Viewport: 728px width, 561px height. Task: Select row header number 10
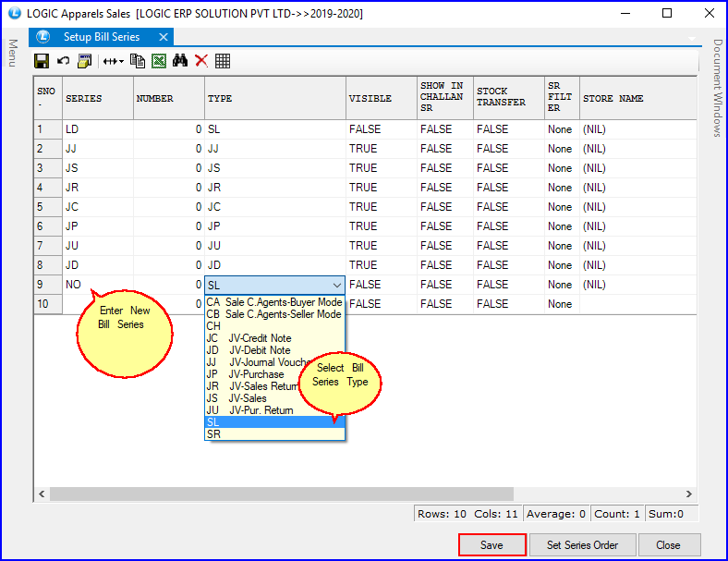coord(48,304)
